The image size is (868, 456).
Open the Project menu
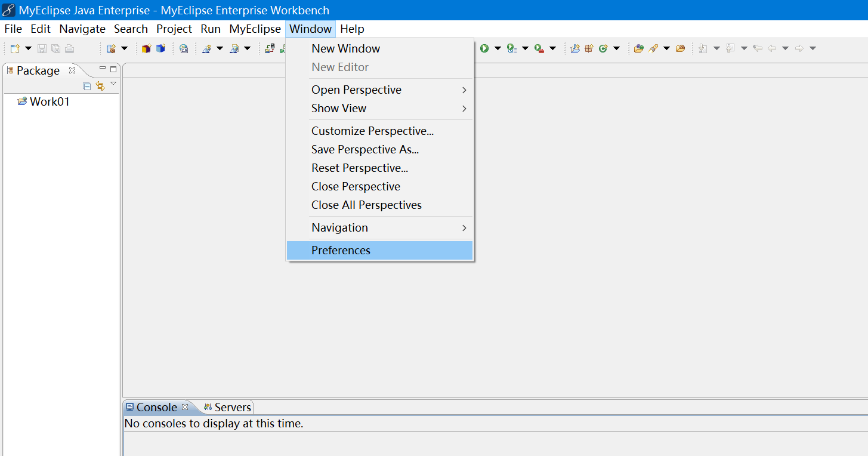[174, 29]
